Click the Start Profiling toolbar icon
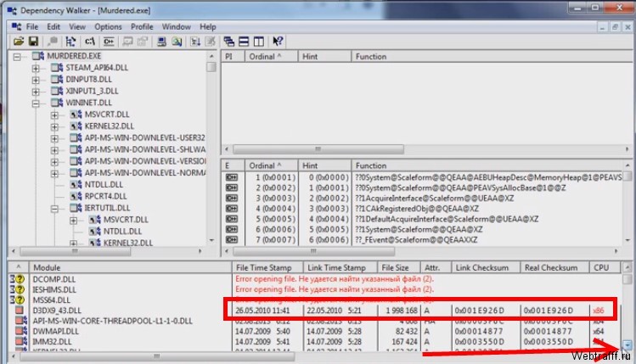 (x=195, y=42)
